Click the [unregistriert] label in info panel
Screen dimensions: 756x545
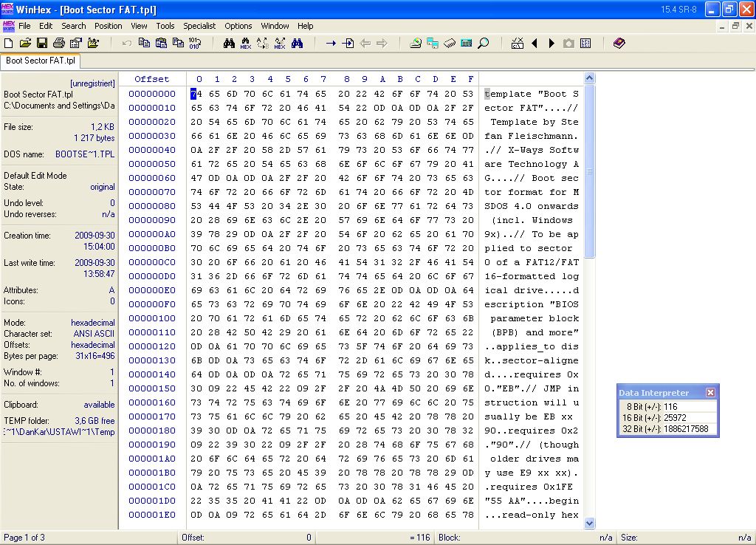pyautogui.click(x=92, y=83)
